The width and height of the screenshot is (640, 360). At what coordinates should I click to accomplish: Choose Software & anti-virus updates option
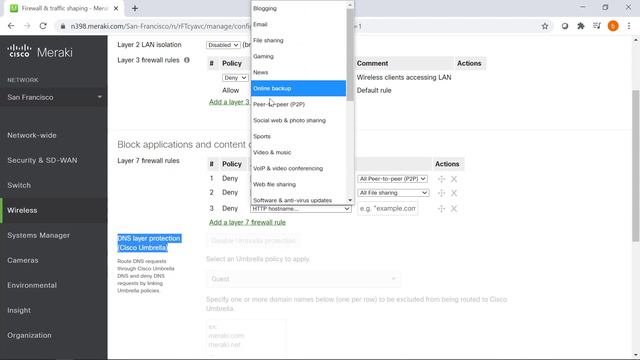[x=298, y=200]
